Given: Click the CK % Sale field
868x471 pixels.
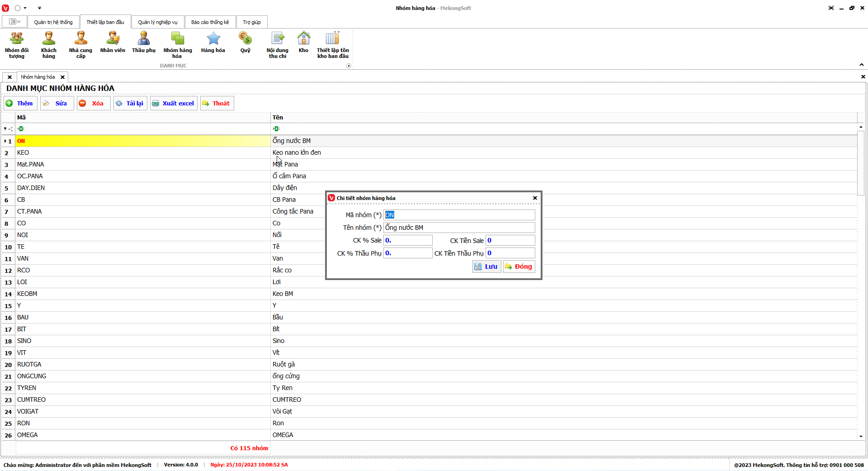Looking at the screenshot, I should click(408, 240).
